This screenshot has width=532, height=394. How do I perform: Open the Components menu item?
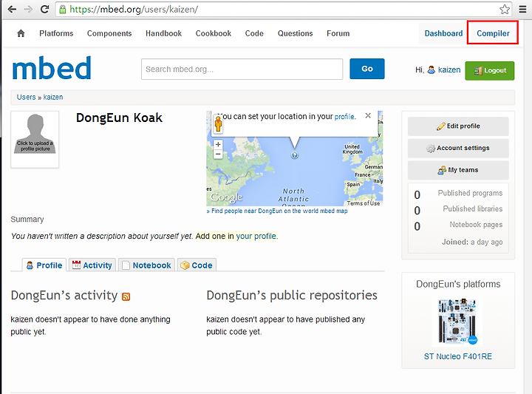109,33
